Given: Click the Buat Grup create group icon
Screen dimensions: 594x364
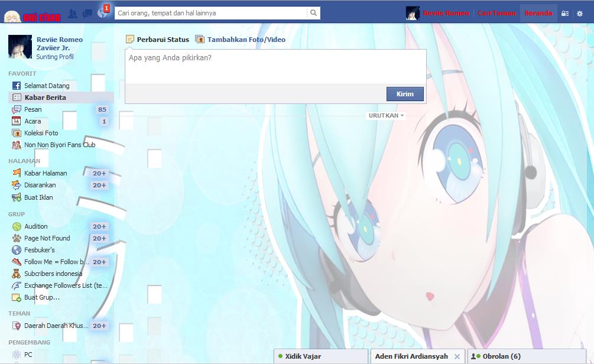Looking at the screenshot, I should point(17,297).
